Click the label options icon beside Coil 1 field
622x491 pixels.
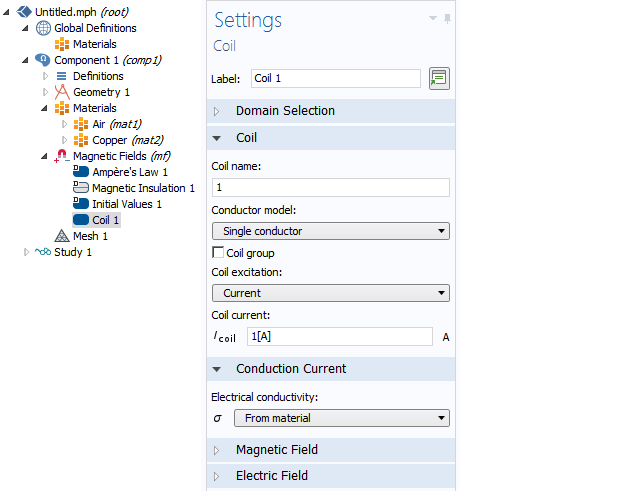tap(438, 78)
